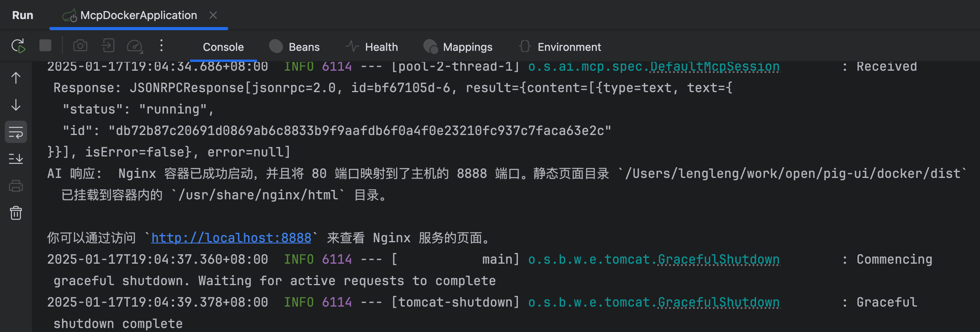Select the Console tab
The image size is (980, 332).
(223, 47)
